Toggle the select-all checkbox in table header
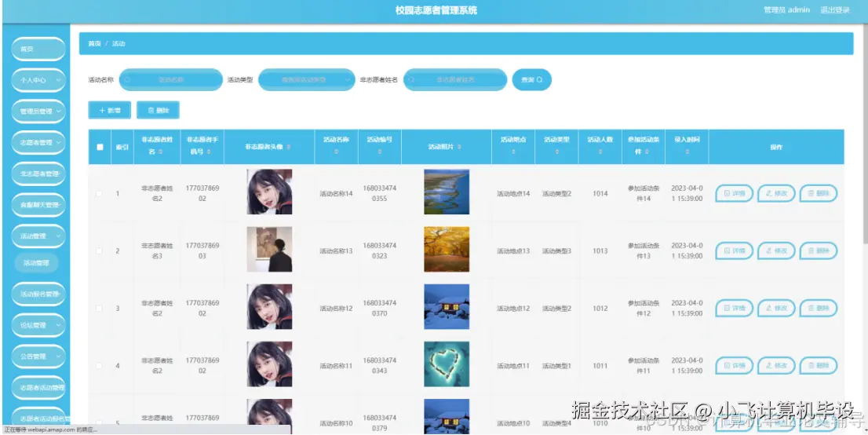 (100, 147)
